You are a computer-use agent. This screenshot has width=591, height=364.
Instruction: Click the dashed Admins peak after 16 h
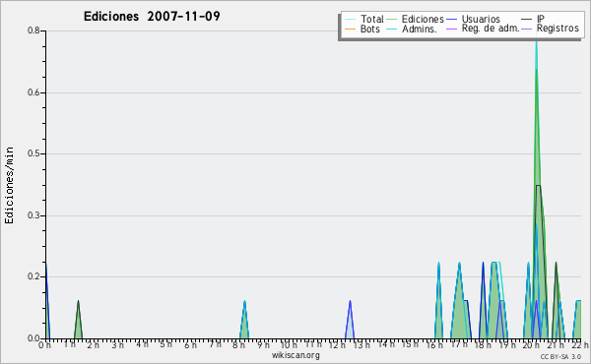click(x=438, y=300)
